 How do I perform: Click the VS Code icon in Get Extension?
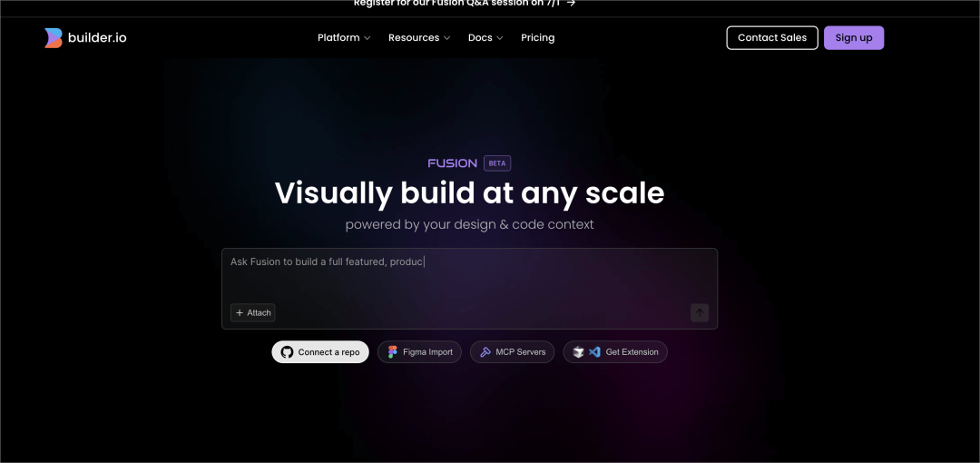click(x=594, y=352)
